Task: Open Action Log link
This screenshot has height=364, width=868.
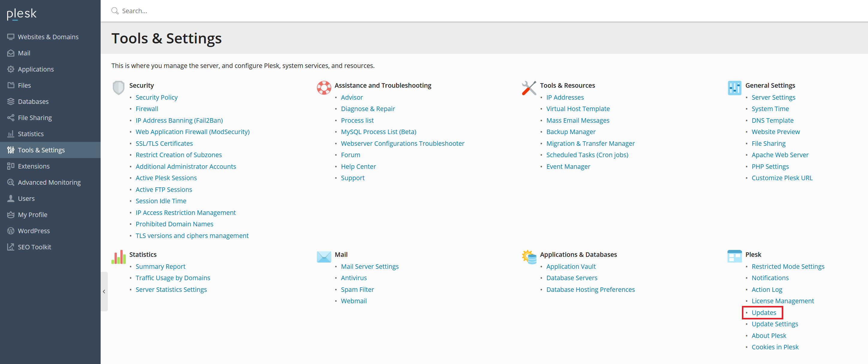Action: pos(766,289)
